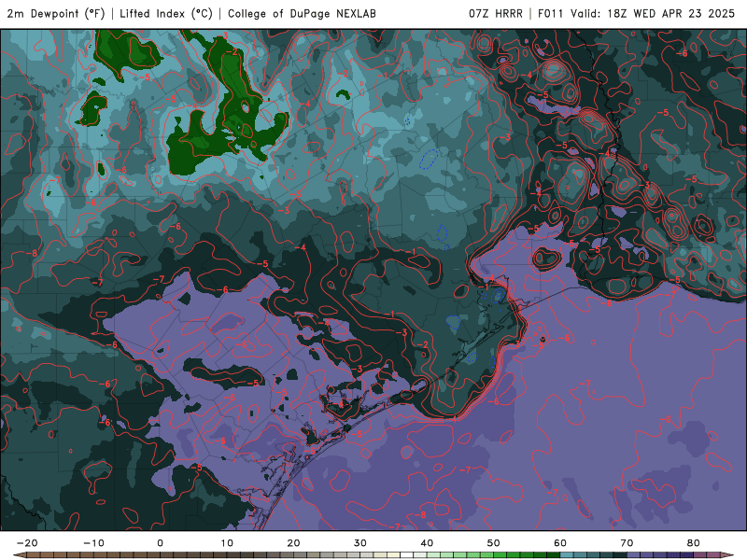Click the '60' colorbar label
This screenshot has width=747, height=560.
[560, 543]
